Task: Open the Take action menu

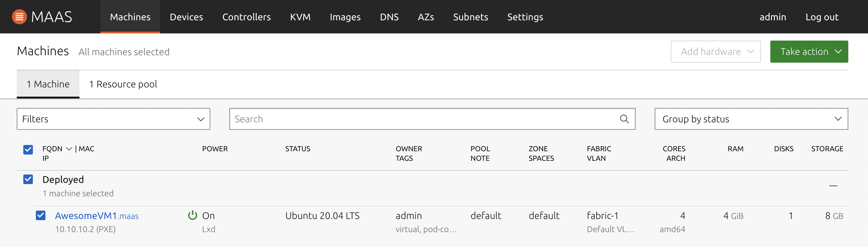Action: click(x=809, y=52)
